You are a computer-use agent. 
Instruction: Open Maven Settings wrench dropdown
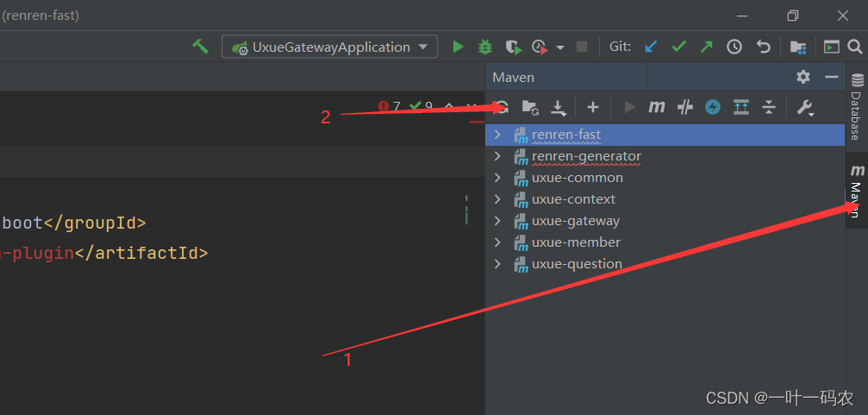click(805, 108)
